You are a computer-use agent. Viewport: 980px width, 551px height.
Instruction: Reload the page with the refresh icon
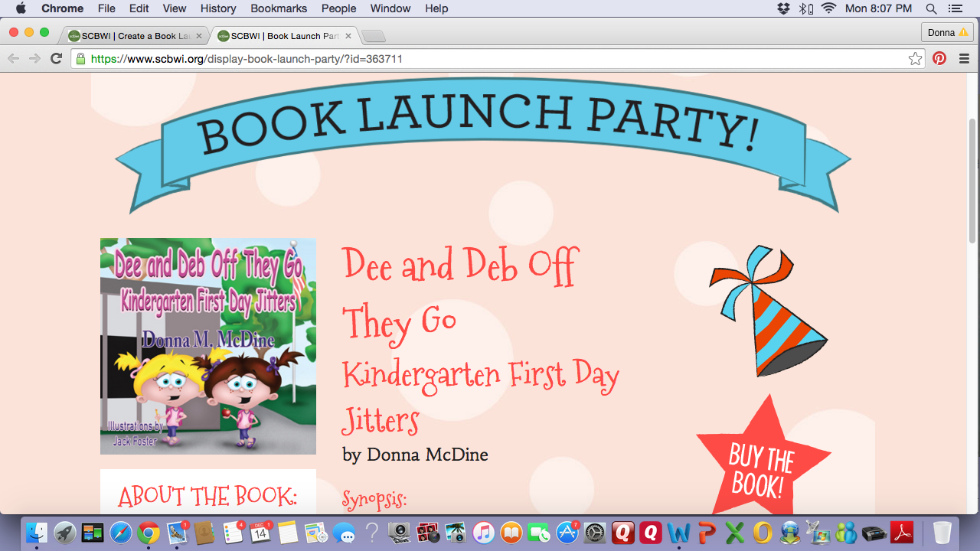[56, 59]
